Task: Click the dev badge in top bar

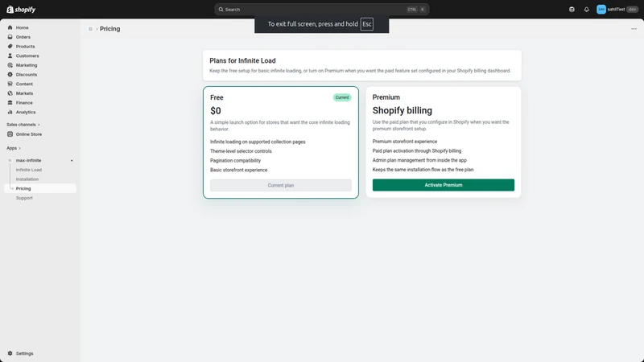Action: 632,10
